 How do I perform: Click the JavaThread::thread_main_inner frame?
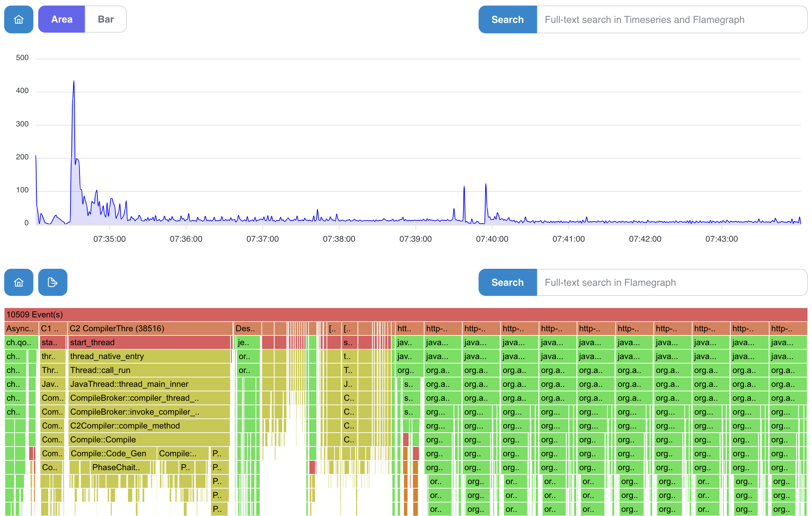(149, 384)
